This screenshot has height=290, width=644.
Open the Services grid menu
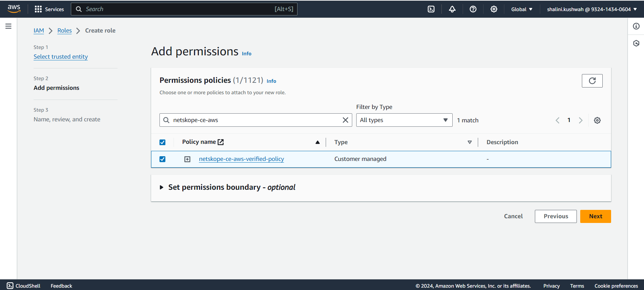click(x=49, y=9)
